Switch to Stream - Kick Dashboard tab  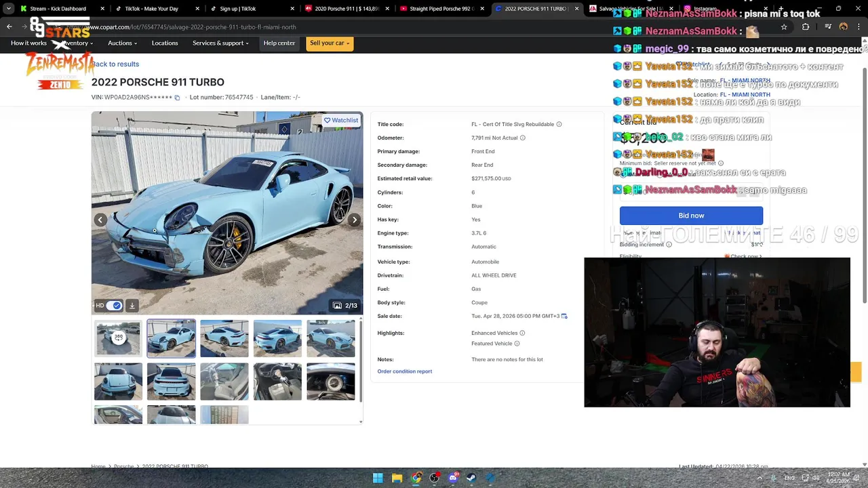click(x=58, y=9)
